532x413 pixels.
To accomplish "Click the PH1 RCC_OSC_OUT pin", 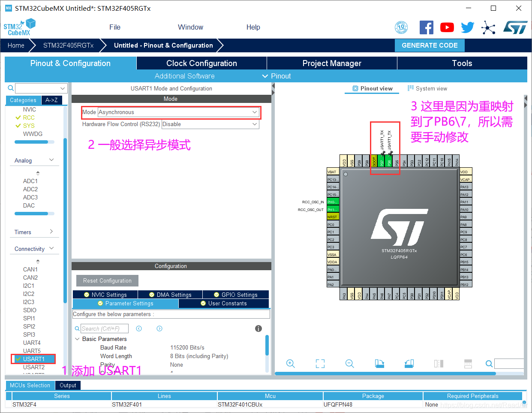I will 333,209.
